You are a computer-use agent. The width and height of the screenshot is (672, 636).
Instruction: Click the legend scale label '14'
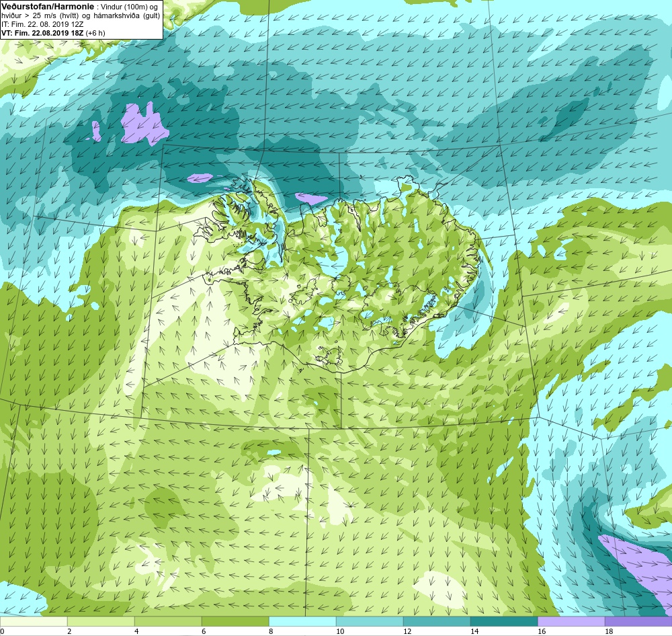pos(474,631)
